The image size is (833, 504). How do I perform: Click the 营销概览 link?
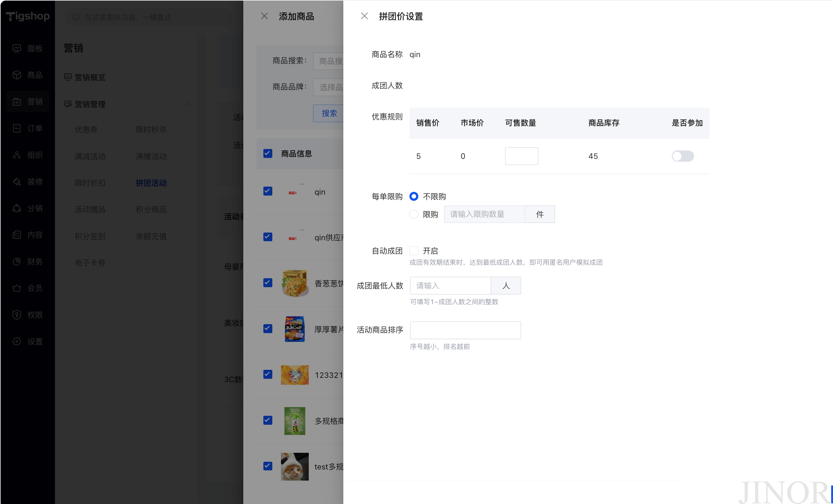90,77
